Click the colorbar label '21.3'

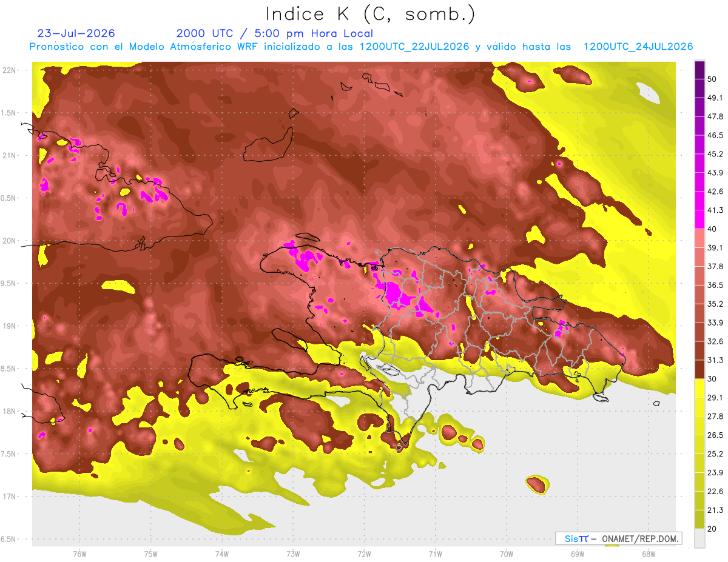(x=715, y=510)
